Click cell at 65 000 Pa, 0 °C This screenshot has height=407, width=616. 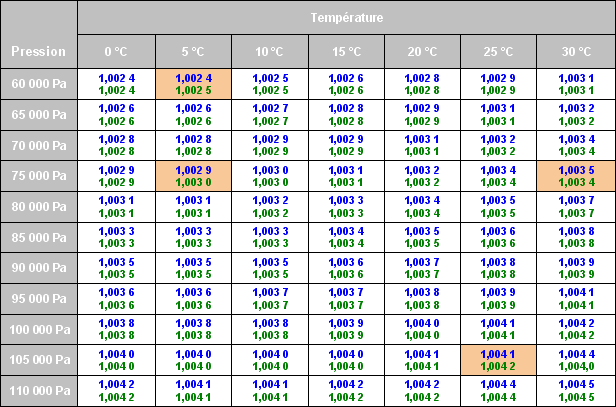pyautogui.click(x=116, y=115)
